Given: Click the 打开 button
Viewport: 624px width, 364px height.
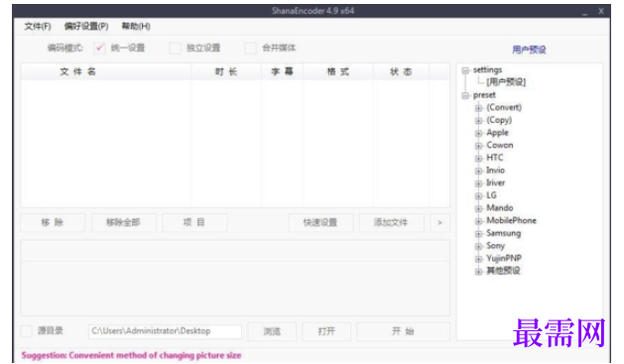Looking at the screenshot, I should pos(326,331).
